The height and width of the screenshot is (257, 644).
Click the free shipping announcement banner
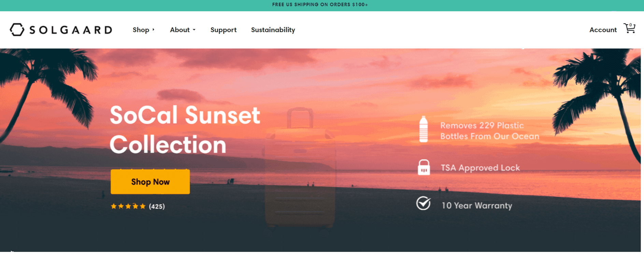point(320,4)
